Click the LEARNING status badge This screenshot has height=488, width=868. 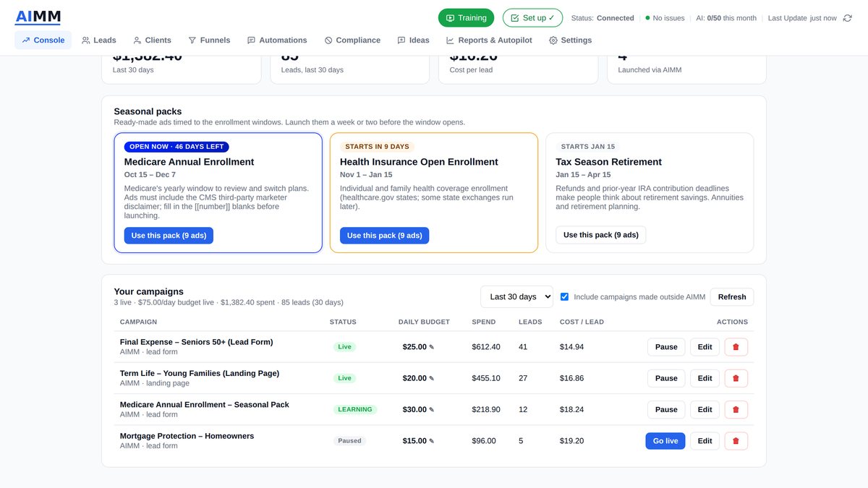pyautogui.click(x=354, y=409)
